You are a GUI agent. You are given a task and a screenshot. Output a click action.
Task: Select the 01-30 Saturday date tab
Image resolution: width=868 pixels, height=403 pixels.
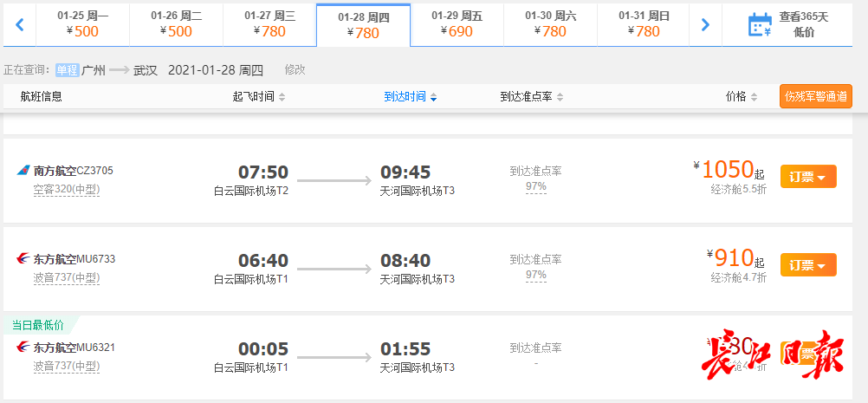click(551, 24)
